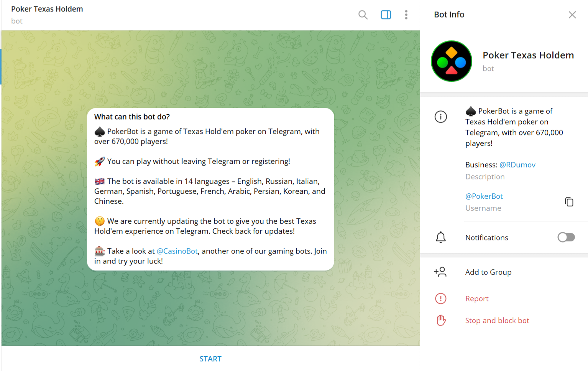Click the UK flag emoji in the message
588x371 pixels.
coord(100,181)
